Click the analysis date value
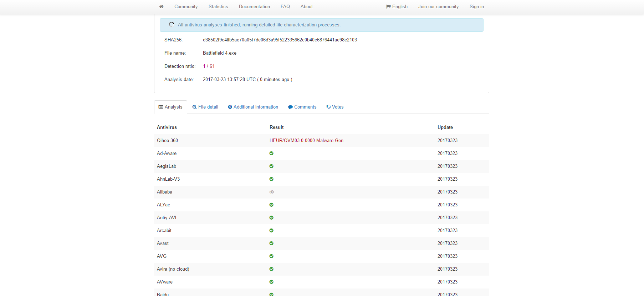 (x=247, y=80)
